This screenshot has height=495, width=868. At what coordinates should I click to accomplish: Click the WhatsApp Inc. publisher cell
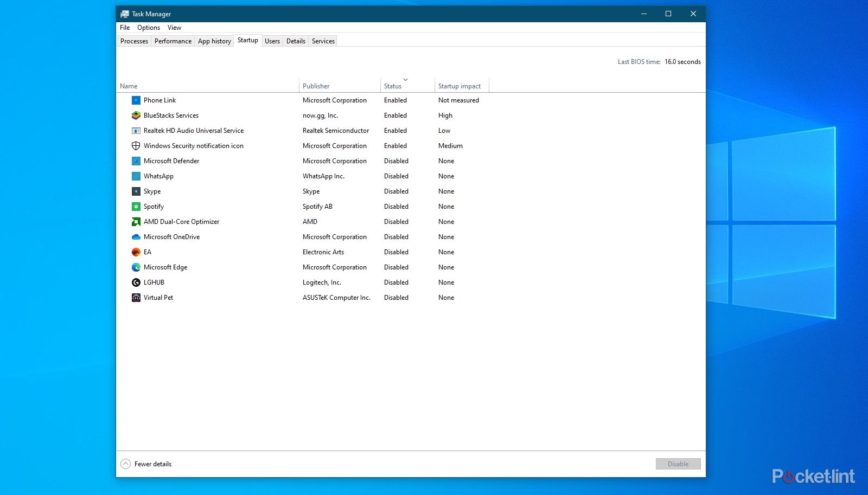coord(323,176)
